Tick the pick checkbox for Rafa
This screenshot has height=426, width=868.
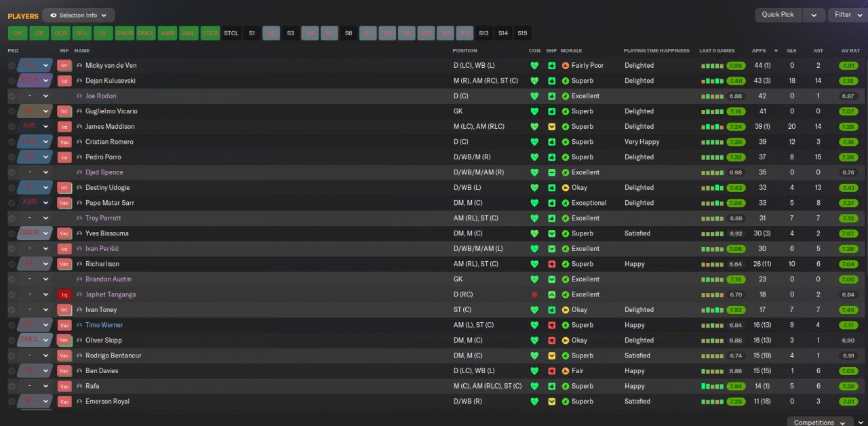click(x=12, y=386)
